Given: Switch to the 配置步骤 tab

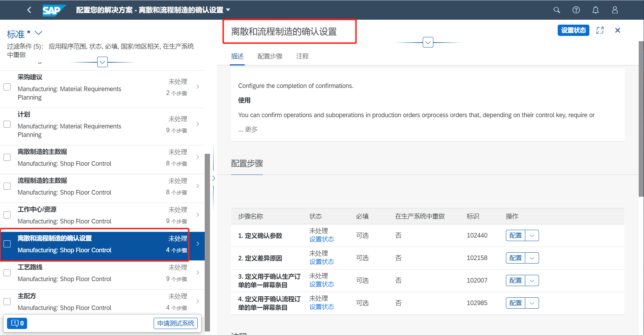Looking at the screenshot, I should pyautogui.click(x=270, y=56).
